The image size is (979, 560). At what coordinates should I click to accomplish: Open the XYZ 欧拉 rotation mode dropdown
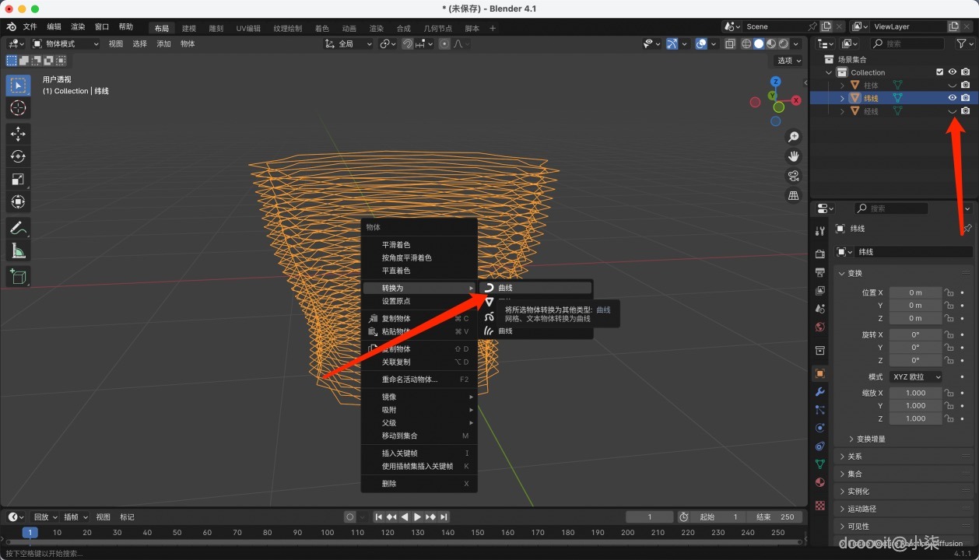point(916,376)
